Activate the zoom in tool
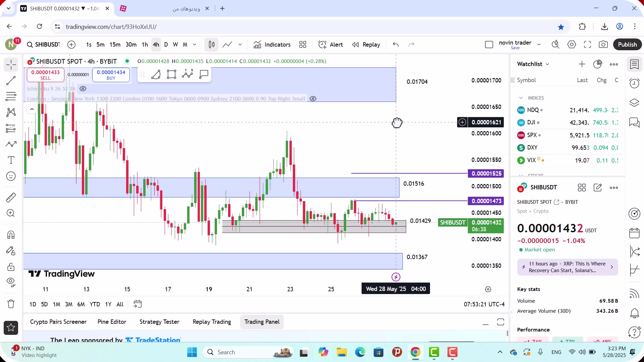 click(x=11, y=213)
